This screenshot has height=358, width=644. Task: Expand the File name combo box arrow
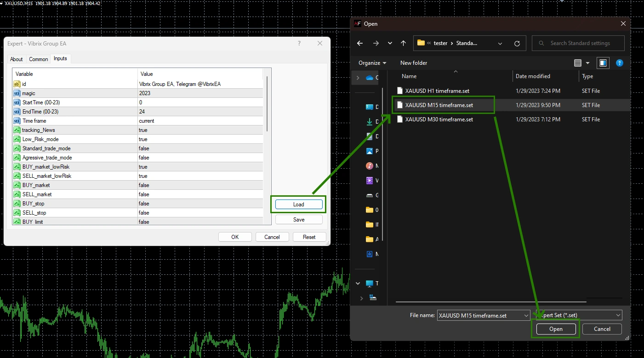tap(526, 315)
